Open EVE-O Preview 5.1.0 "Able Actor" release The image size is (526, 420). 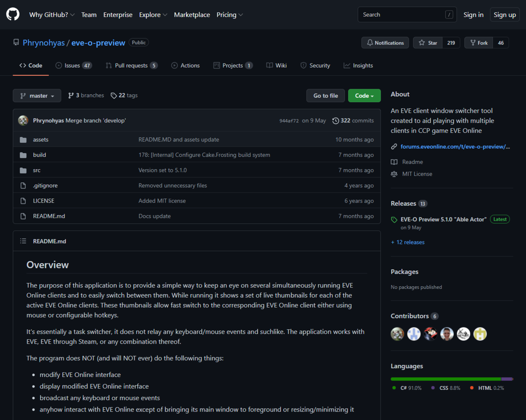pos(444,219)
